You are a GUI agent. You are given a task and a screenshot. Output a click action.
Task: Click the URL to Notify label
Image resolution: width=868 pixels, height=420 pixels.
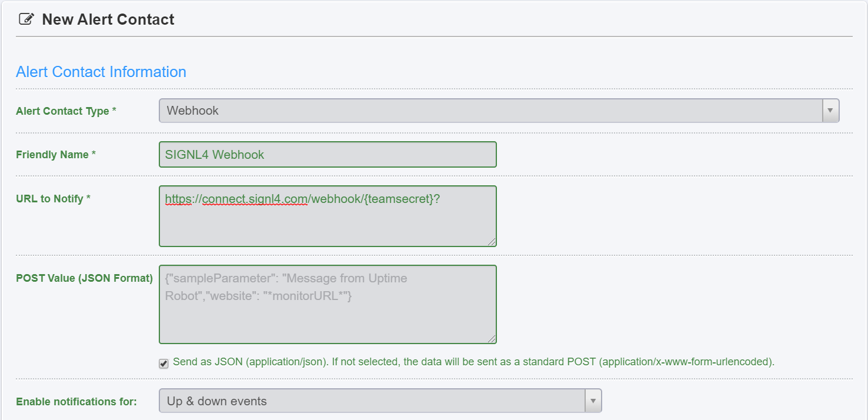(x=54, y=199)
